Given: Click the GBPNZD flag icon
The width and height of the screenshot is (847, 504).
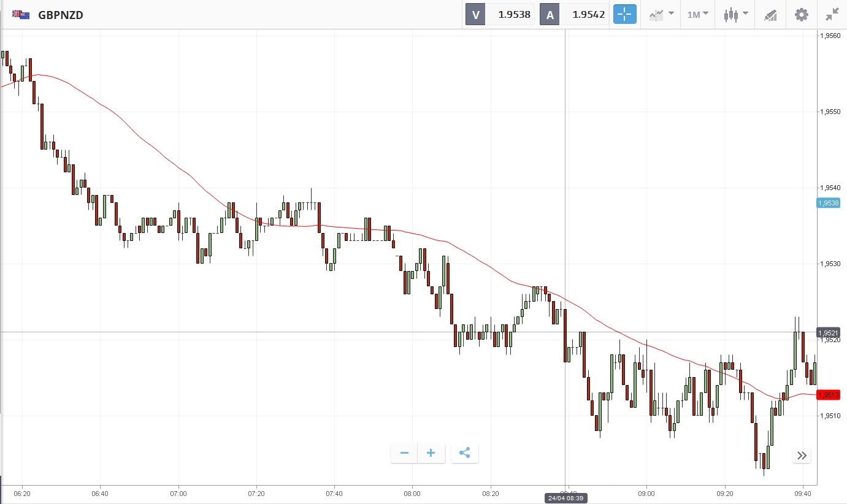Looking at the screenshot, I should 21,15.
